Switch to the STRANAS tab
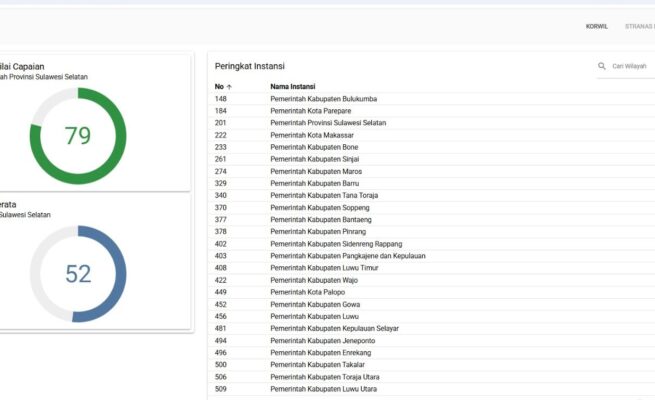The image size is (655, 400). click(x=638, y=26)
